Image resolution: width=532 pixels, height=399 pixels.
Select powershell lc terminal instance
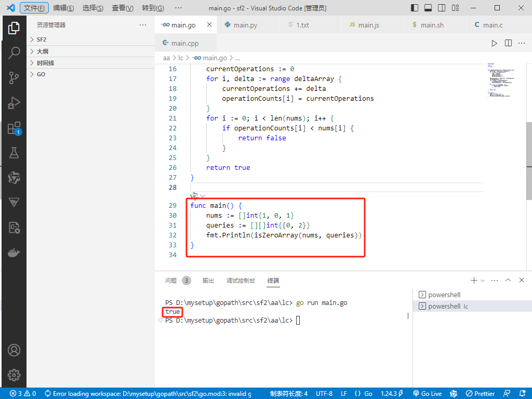click(472, 306)
